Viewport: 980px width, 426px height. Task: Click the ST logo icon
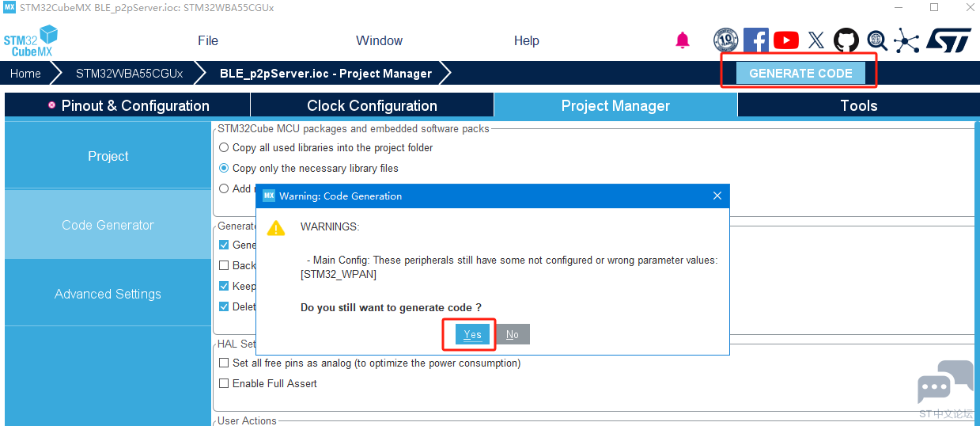[x=948, y=40]
